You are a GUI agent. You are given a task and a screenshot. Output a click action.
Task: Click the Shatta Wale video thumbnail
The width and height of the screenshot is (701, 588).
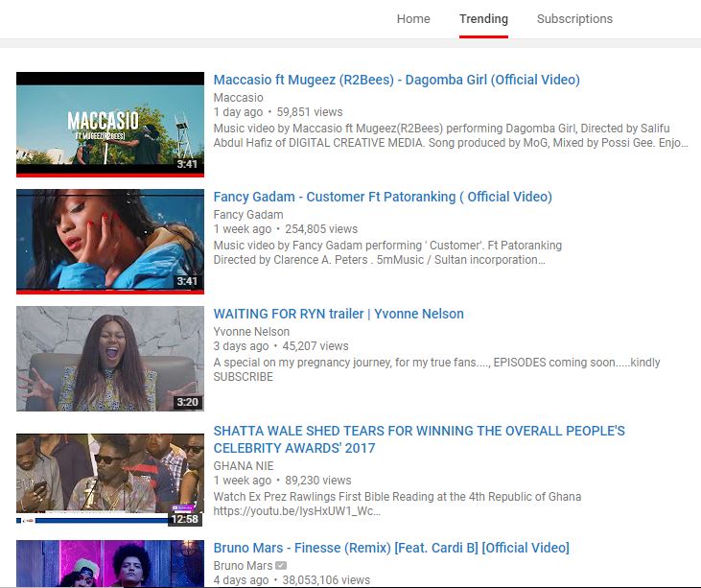pos(110,480)
